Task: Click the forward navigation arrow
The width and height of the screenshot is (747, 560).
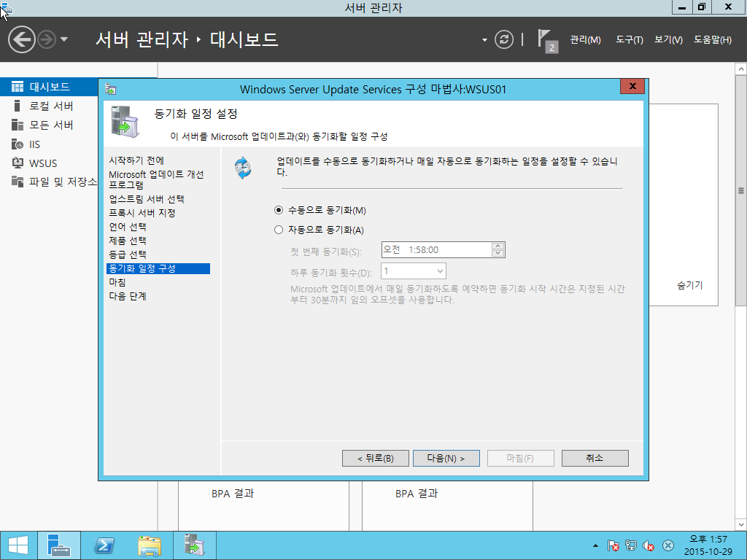Action: (47, 39)
